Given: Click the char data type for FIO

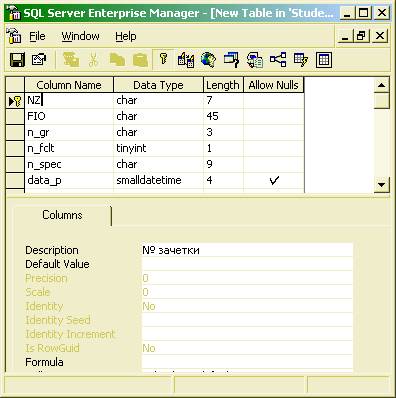Looking at the screenshot, I should tap(158, 116).
